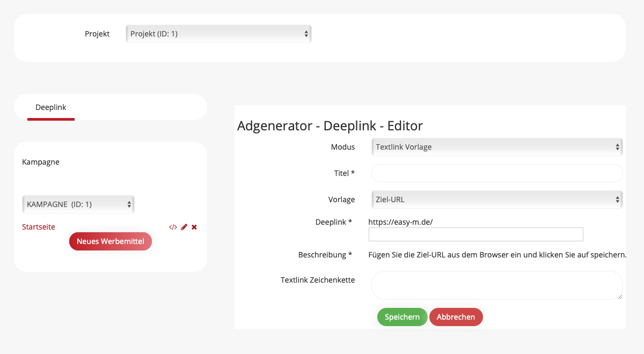This screenshot has height=354, width=644.
Task: Edit Startseite with the pencil icon
Action: tap(184, 227)
